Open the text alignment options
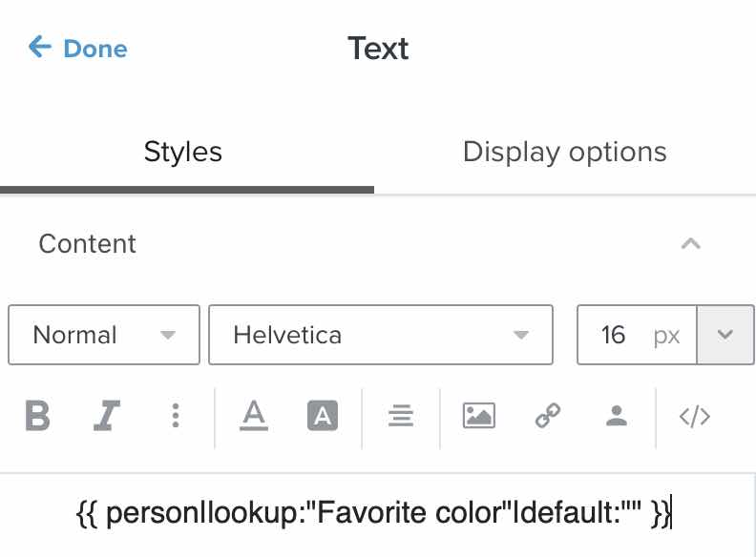The width and height of the screenshot is (756, 557). pyautogui.click(x=400, y=416)
